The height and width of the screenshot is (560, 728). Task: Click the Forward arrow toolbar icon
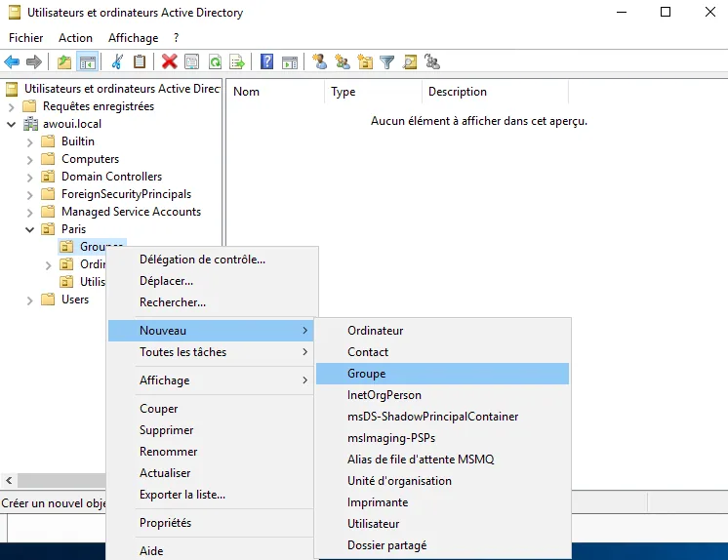pyautogui.click(x=34, y=61)
